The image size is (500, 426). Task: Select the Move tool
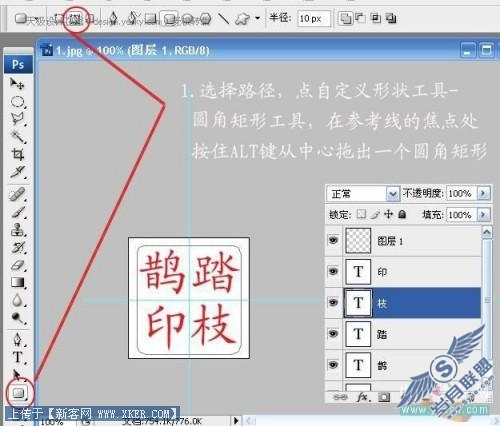(17, 84)
